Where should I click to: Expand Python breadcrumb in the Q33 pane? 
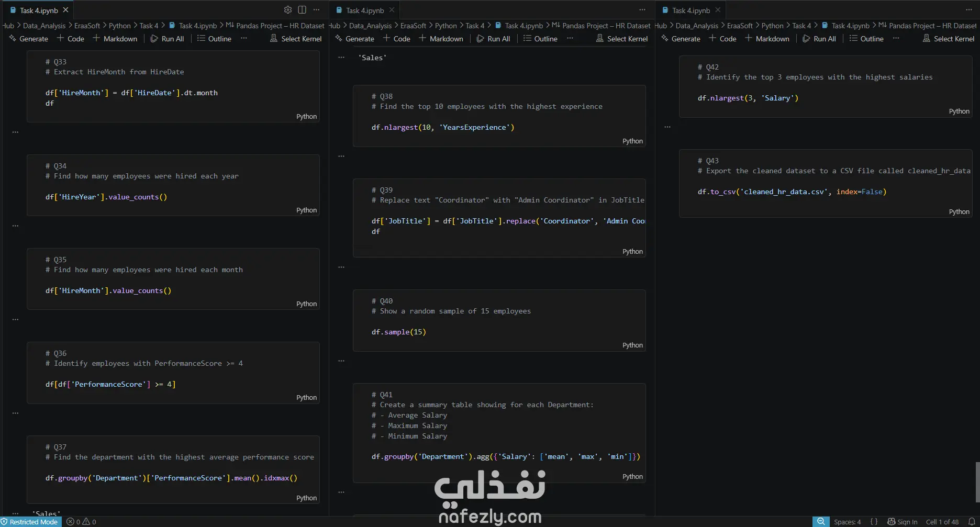coord(120,26)
